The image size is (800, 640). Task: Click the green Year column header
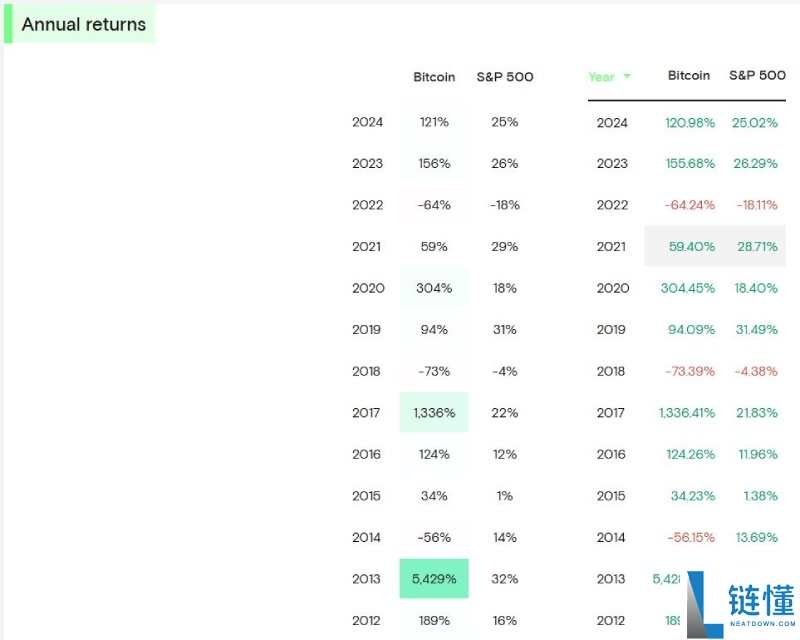tap(601, 77)
